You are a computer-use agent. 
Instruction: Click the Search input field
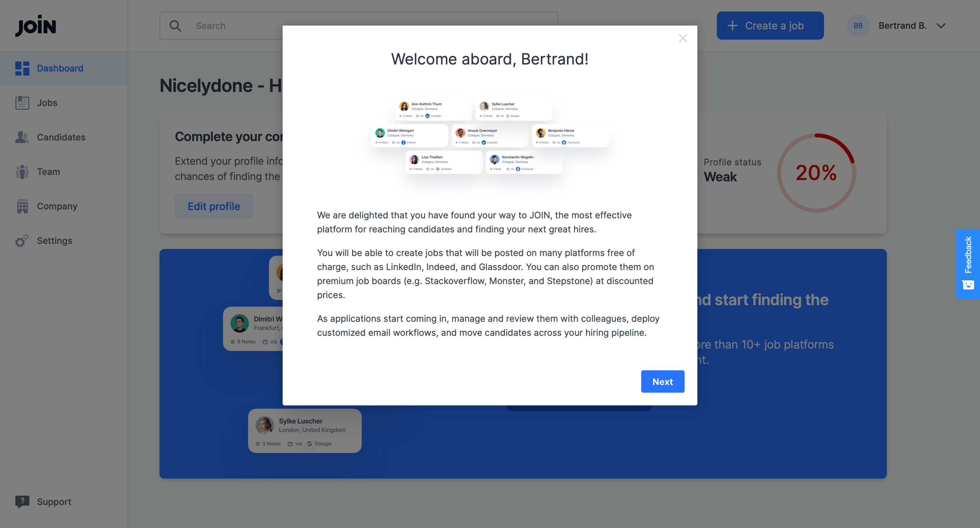pyautogui.click(x=359, y=26)
